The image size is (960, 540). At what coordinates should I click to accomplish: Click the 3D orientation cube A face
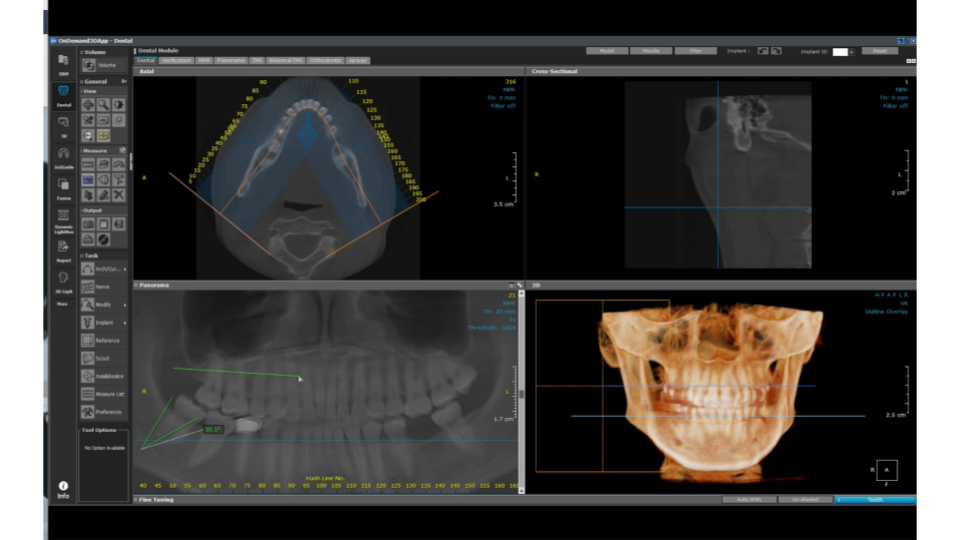pos(887,470)
